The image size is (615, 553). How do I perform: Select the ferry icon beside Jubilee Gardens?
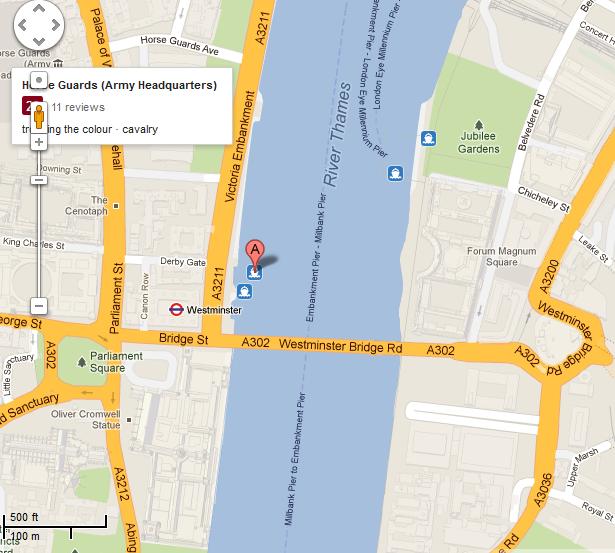[x=428, y=138]
